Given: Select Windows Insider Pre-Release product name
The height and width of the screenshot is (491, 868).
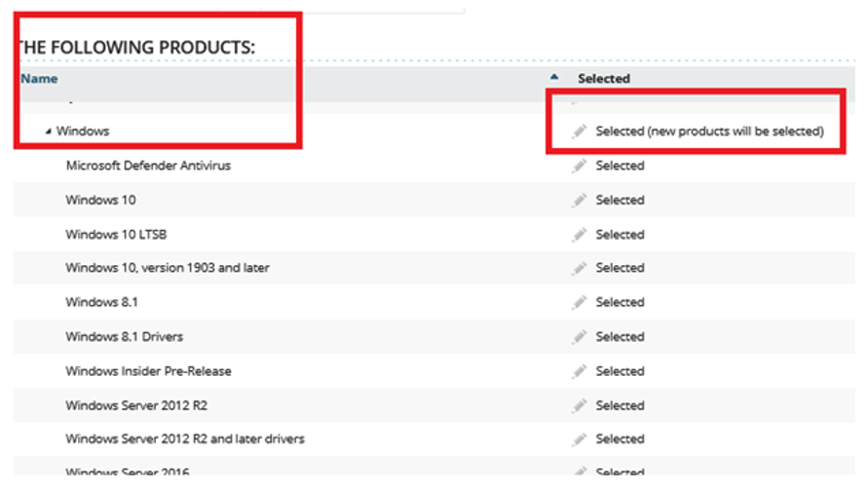Looking at the screenshot, I should pos(148,371).
